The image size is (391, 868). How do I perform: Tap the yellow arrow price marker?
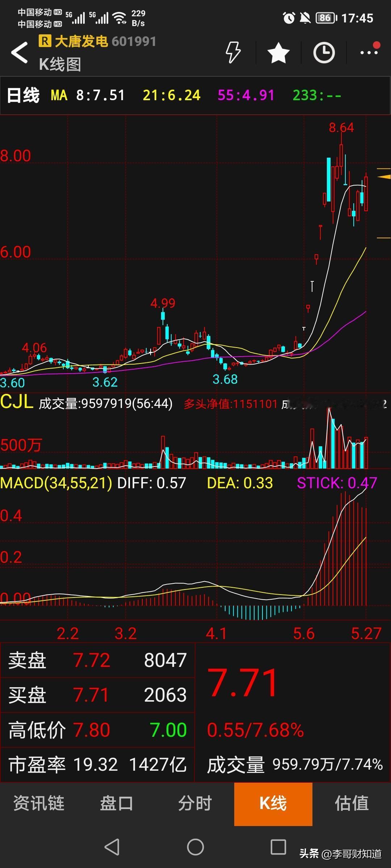coord(384,176)
